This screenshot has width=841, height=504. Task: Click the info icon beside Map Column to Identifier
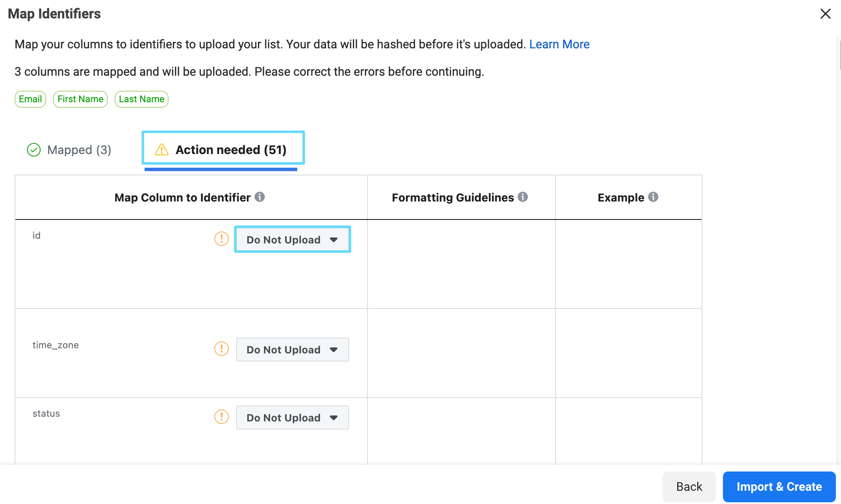click(x=261, y=197)
